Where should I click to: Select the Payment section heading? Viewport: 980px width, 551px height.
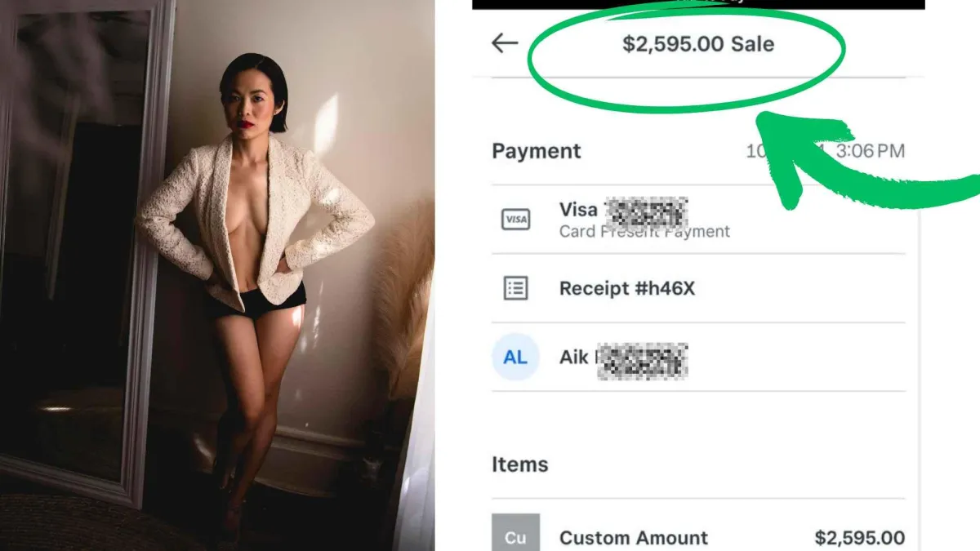click(537, 151)
